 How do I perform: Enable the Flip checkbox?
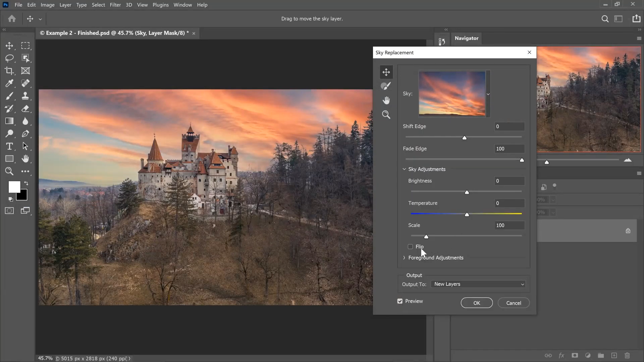click(x=410, y=247)
